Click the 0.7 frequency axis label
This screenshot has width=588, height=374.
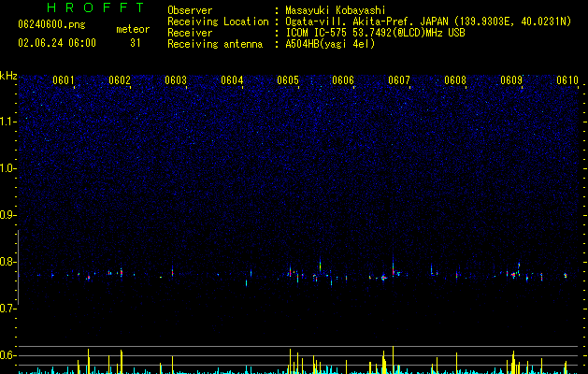pyautogui.click(x=8, y=309)
